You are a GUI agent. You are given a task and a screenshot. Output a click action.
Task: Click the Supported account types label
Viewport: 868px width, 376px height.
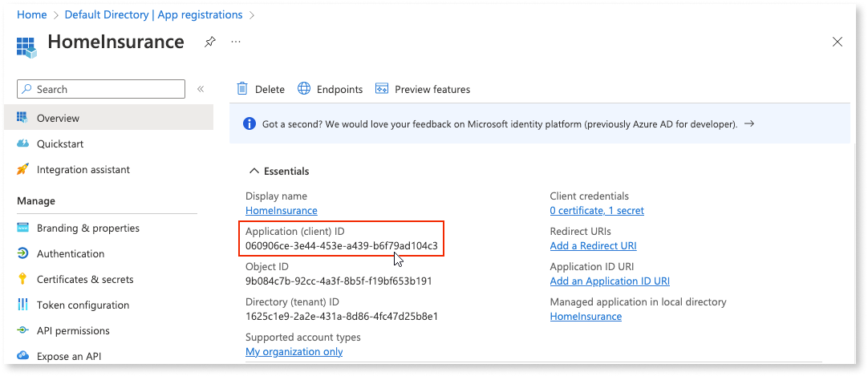click(302, 338)
